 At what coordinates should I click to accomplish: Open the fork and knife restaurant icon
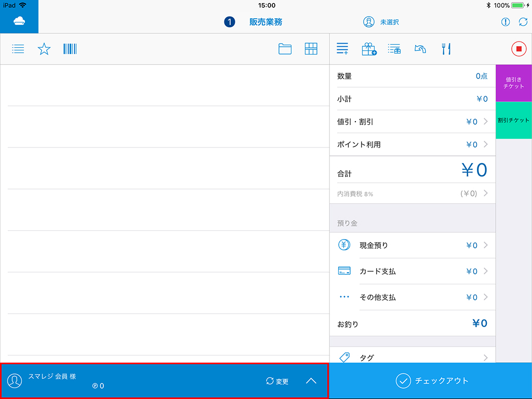pyautogui.click(x=446, y=49)
